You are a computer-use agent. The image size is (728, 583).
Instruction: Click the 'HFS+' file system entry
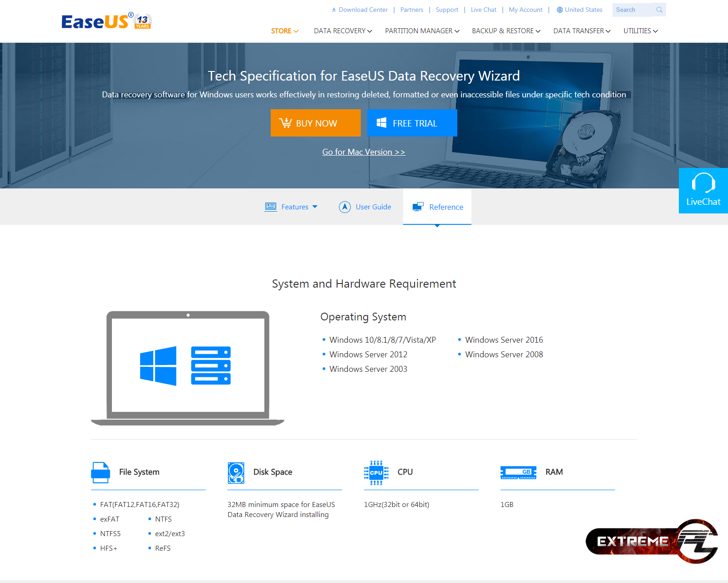tap(109, 548)
